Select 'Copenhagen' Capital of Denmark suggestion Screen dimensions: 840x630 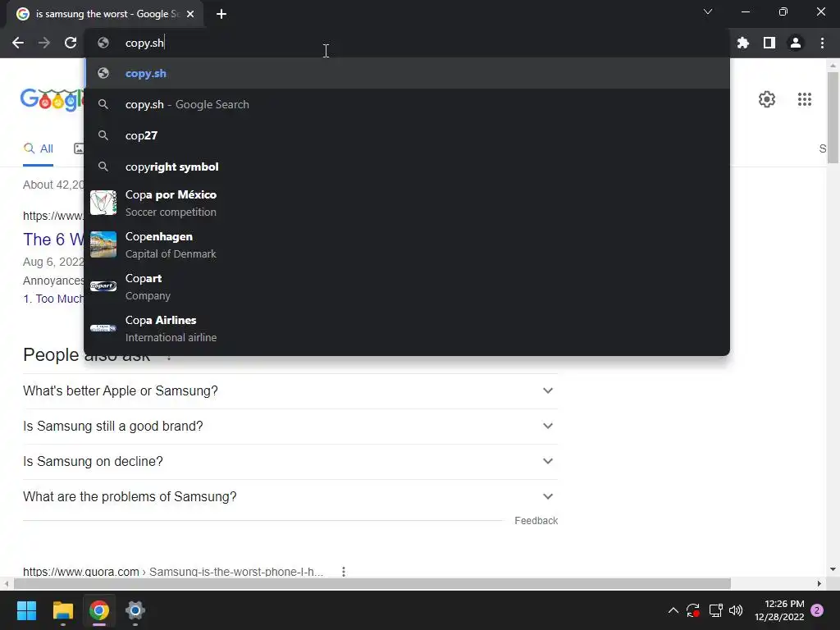click(407, 244)
